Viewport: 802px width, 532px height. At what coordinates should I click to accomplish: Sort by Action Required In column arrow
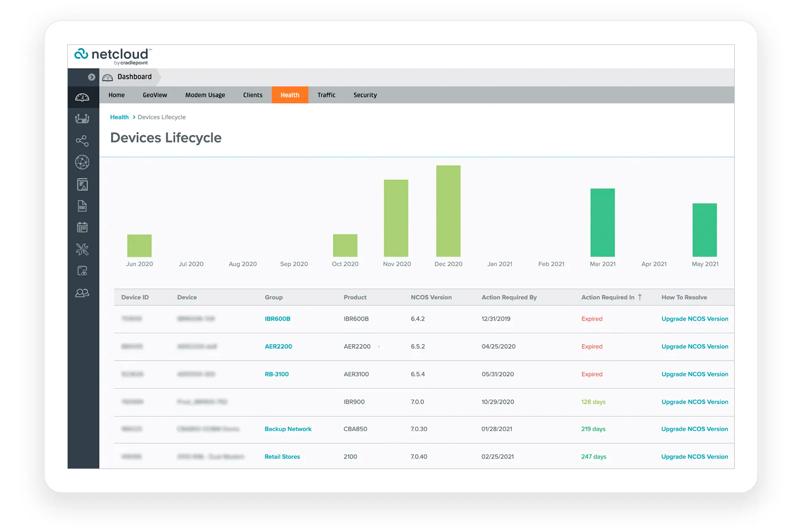(x=640, y=297)
